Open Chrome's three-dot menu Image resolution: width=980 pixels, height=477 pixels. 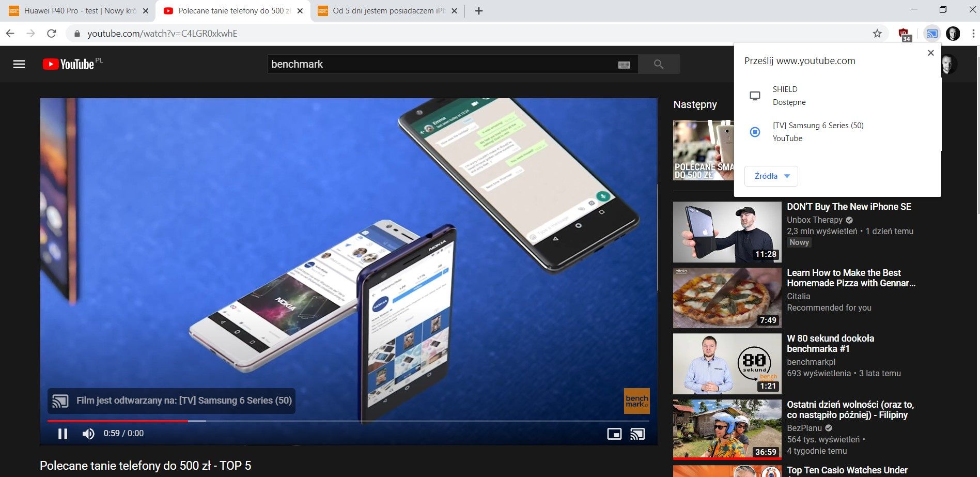[x=973, y=34]
